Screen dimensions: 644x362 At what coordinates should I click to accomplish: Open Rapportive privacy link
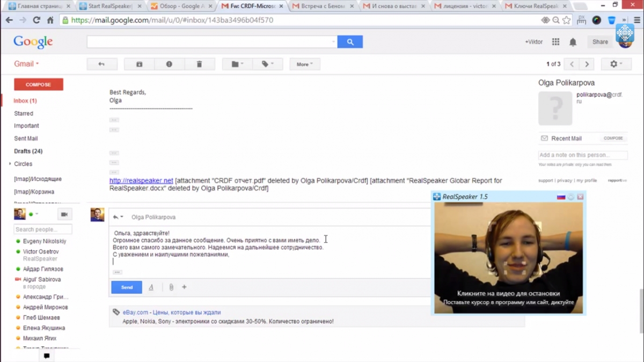pos(565,180)
